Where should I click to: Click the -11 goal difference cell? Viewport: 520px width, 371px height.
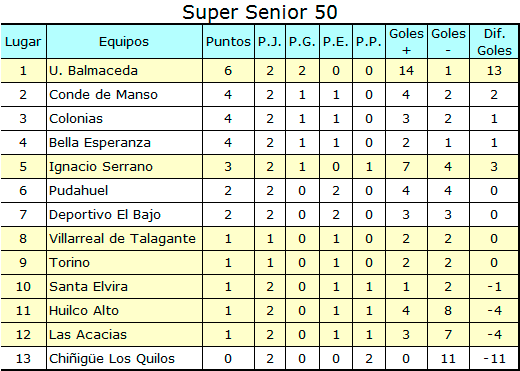(x=494, y=359)
